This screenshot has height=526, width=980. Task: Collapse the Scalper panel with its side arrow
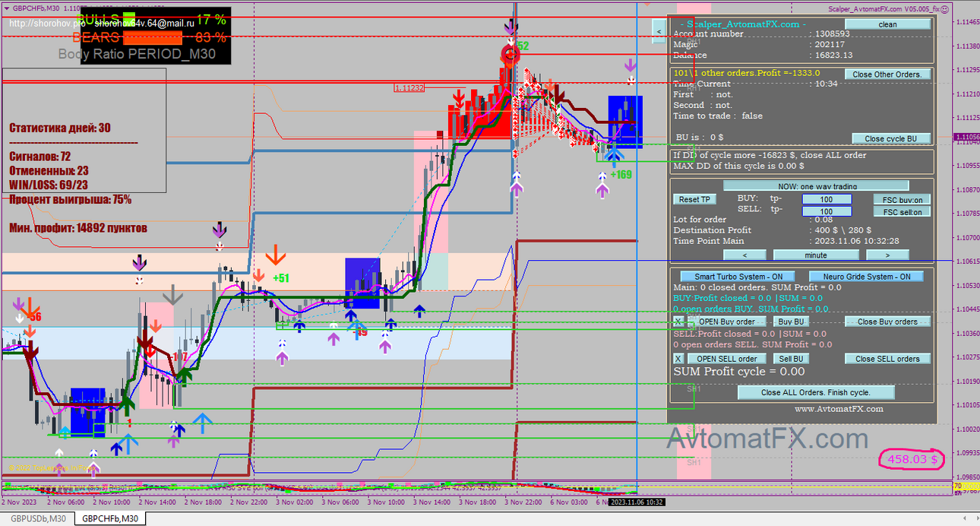(659, 31)
